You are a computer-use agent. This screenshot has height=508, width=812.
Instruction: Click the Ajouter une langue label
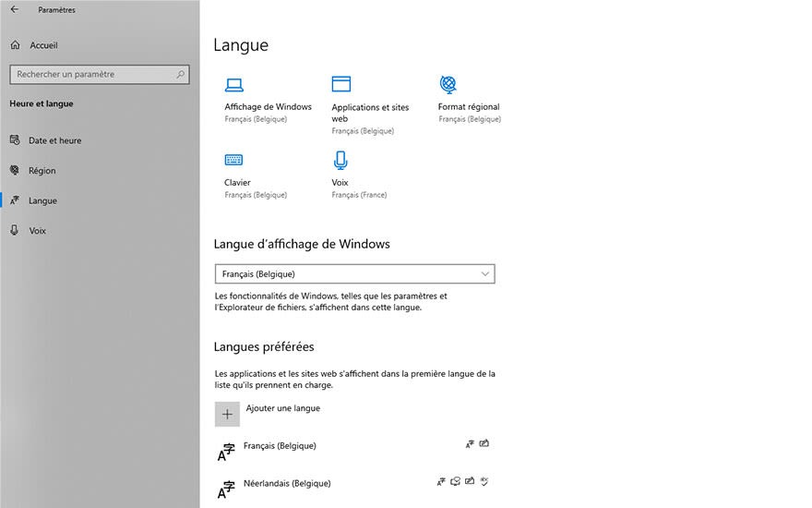point(282,408)
